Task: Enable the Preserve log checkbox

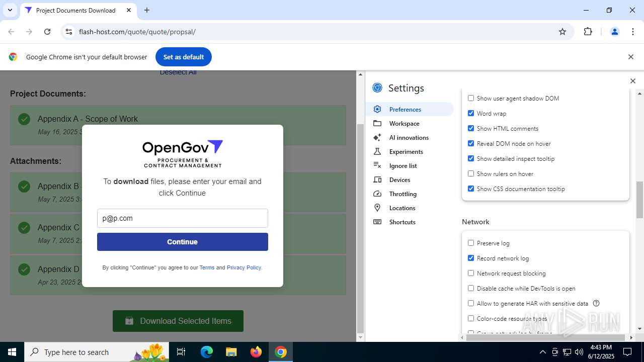Action: (x=471, y=243)
